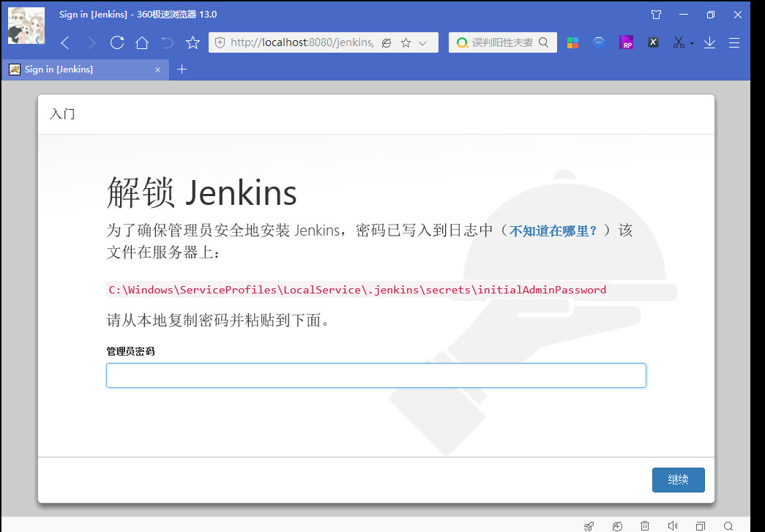Toggle the sound speaker icon in status bar
Viewport: 765px width, 532px height.
pyautogui.click(x=673, y=525)
